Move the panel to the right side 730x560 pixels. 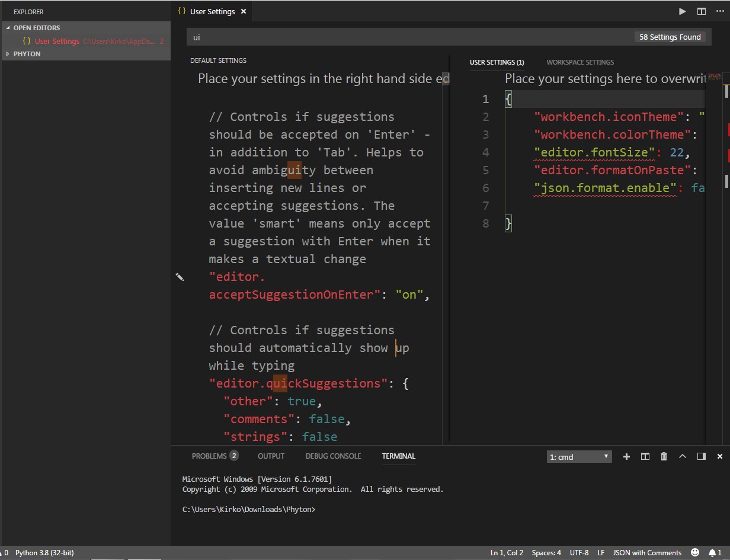[702, 456]
